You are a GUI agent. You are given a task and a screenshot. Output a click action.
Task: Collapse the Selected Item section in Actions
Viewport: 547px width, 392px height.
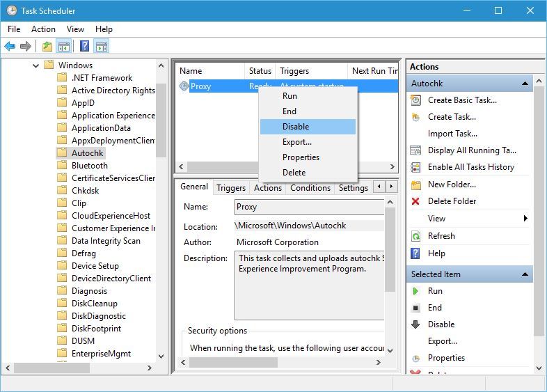pos(525,274)
